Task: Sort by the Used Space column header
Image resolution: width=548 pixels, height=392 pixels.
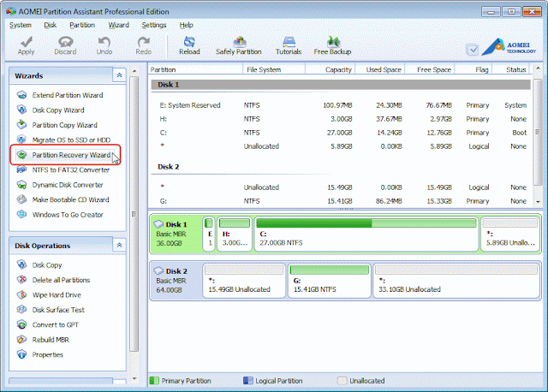Action: tap(380, 69)
